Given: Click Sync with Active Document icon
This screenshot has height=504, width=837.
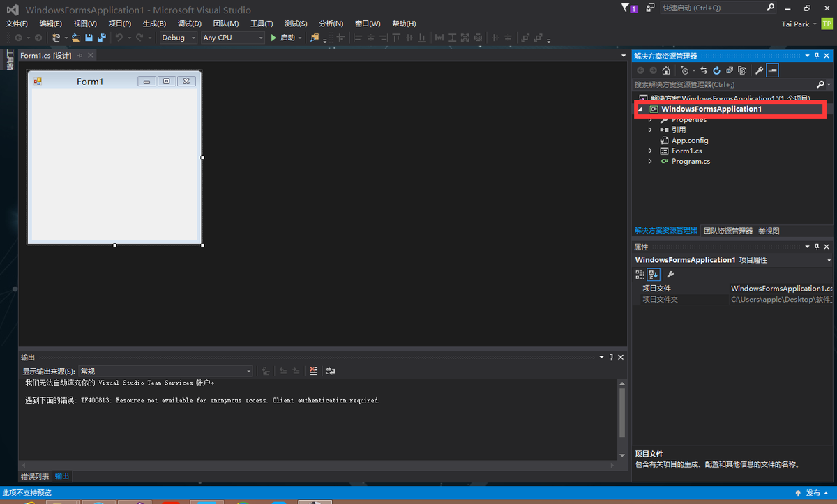Looking at the screenshot, I should pyautogui.click(x=704, y=70).
